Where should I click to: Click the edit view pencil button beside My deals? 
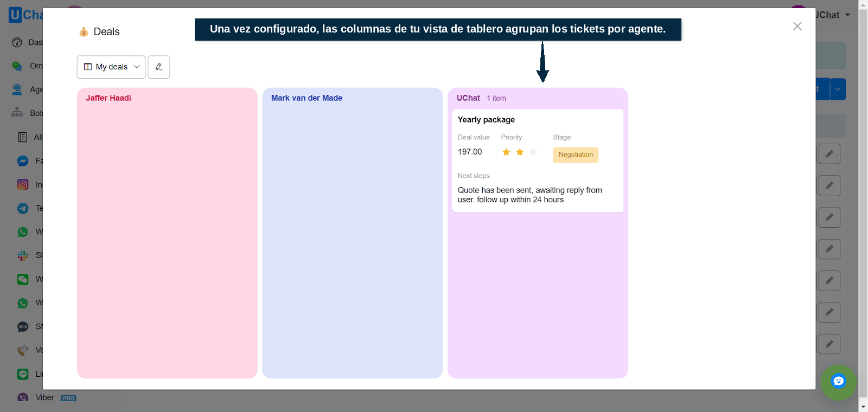(x=159, y=67)
